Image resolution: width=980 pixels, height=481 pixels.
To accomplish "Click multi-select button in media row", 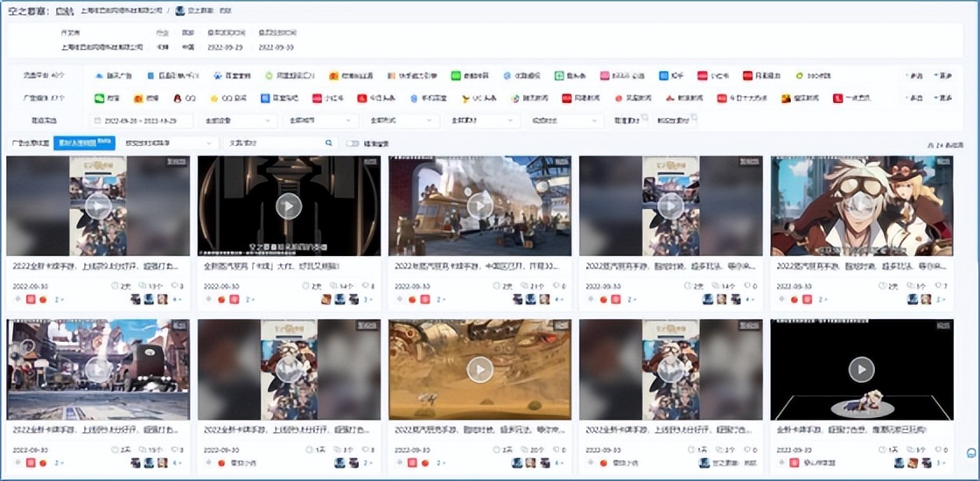I will coord(914,99).
